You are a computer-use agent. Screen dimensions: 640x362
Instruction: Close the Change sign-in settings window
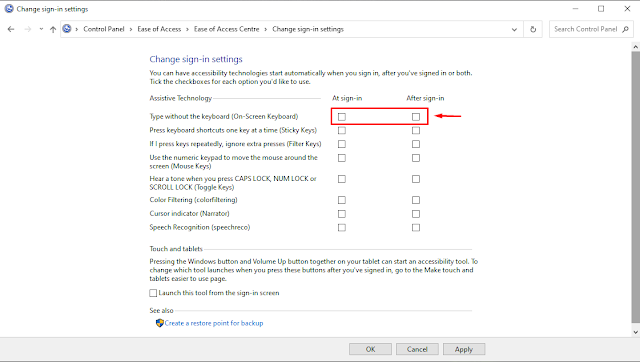tap(627, 9)
